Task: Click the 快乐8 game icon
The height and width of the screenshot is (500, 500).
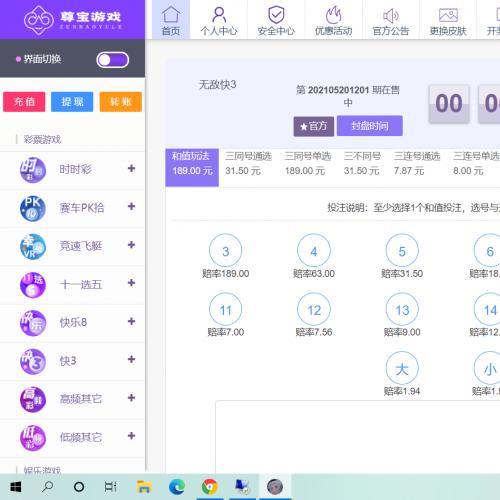Action: pyautogui.click(x=33, y=323)
